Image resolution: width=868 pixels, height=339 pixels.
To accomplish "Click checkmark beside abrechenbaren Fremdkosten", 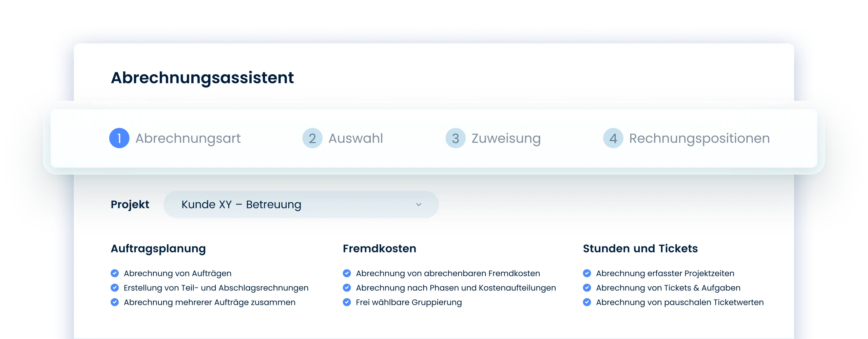I will tap(347, 273).
